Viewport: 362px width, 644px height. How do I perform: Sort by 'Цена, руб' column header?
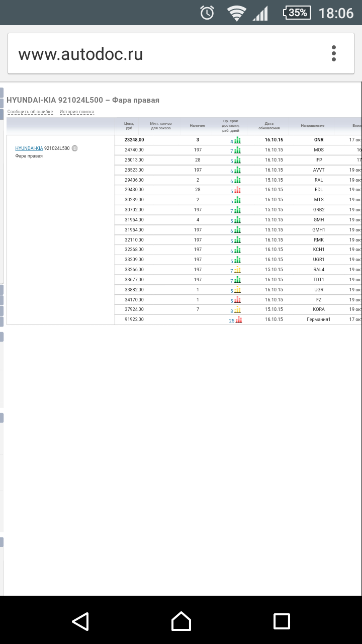129,125
